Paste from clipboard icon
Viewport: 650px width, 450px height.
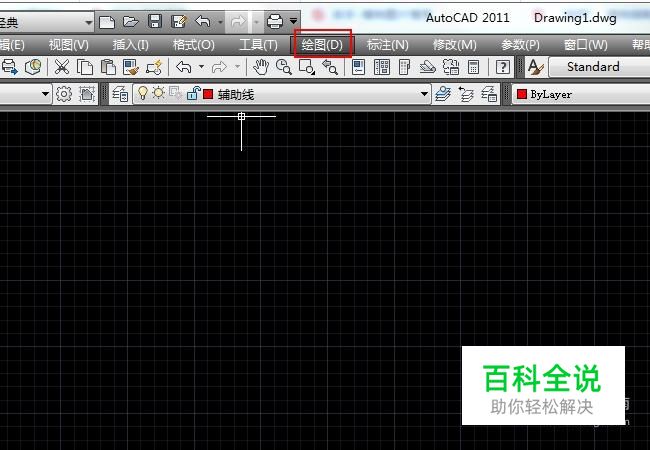[108, 67]
